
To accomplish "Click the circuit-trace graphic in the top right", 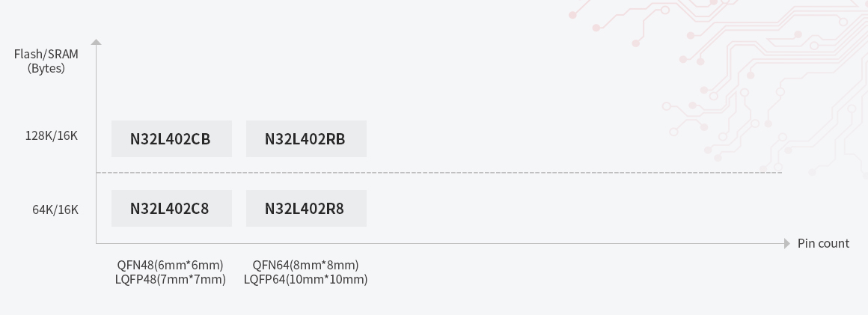I will [718, 82].
